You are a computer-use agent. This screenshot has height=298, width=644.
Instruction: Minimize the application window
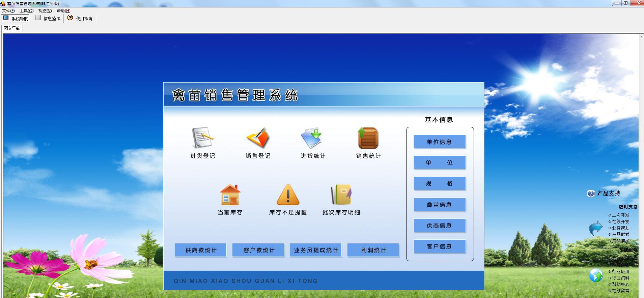pos(617,3)
